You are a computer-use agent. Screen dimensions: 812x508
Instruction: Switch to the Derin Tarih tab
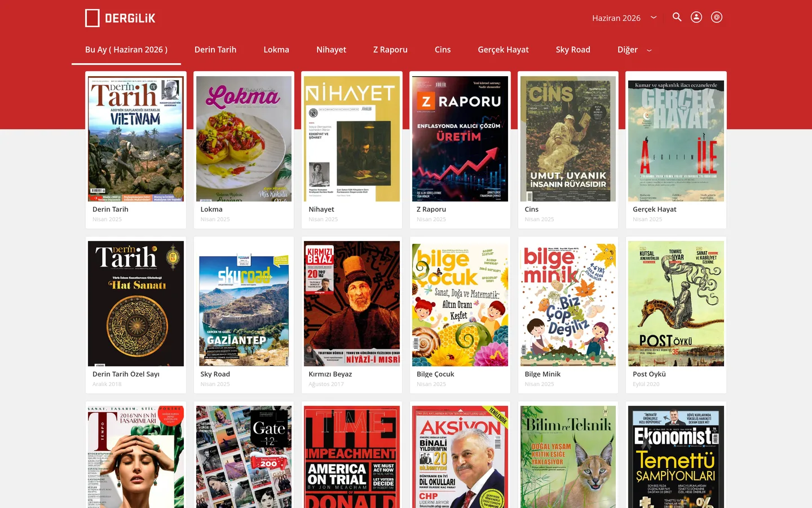coord(215,50)
